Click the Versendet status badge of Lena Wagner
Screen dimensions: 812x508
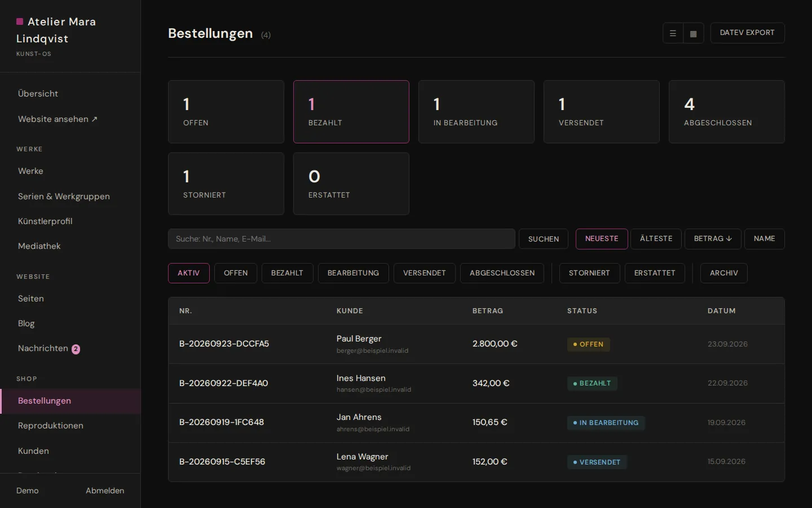pos(597,462)
